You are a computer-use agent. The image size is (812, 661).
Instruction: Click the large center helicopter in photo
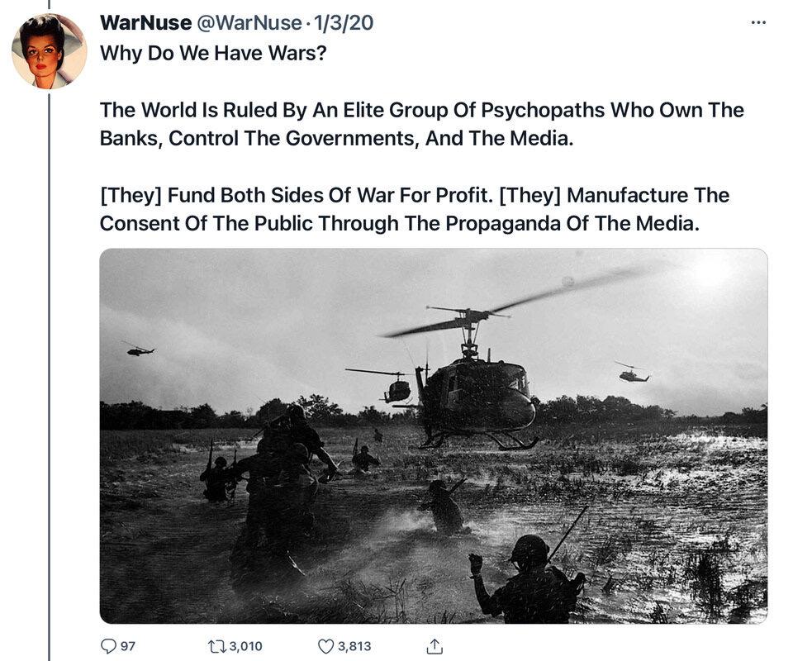point(477,383)
